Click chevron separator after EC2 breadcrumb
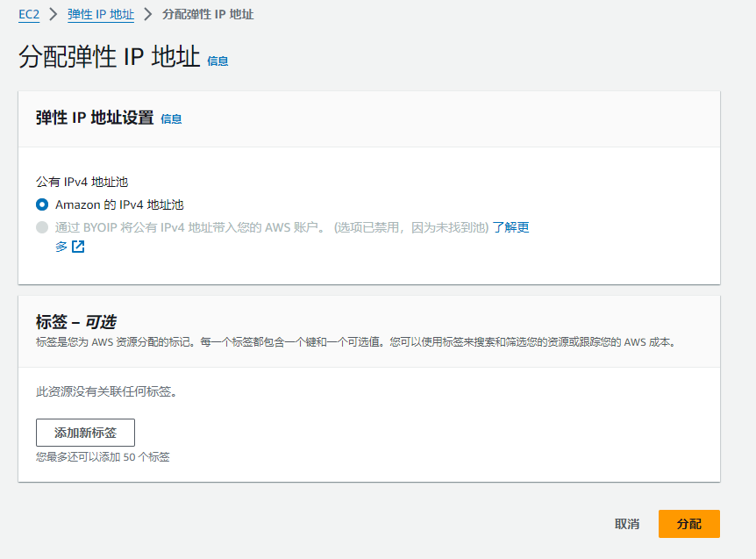Screen dimensions: 756x559 coord(53,14)
